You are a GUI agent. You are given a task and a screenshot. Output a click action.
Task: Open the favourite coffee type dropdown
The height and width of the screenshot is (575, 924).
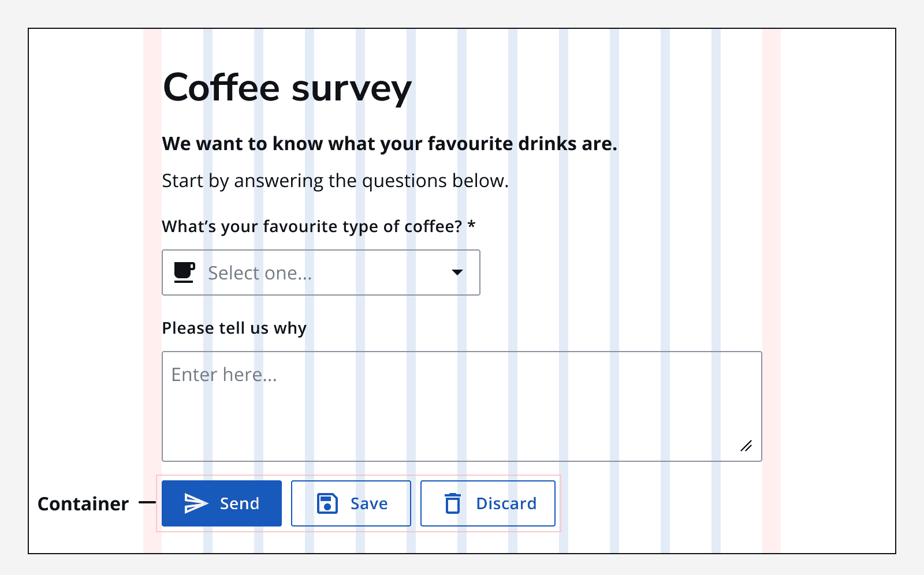(321, 272)
